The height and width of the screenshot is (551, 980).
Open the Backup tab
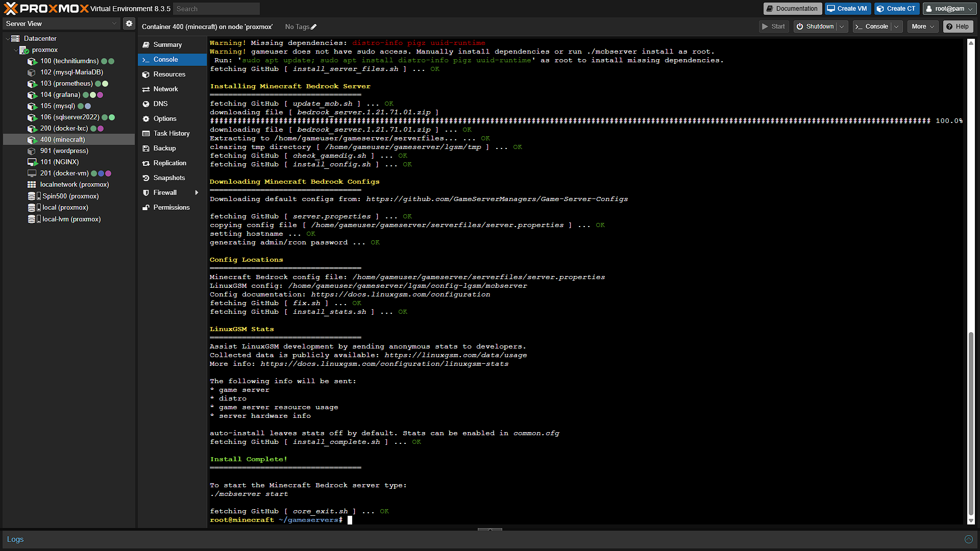[x=172, y=148]
